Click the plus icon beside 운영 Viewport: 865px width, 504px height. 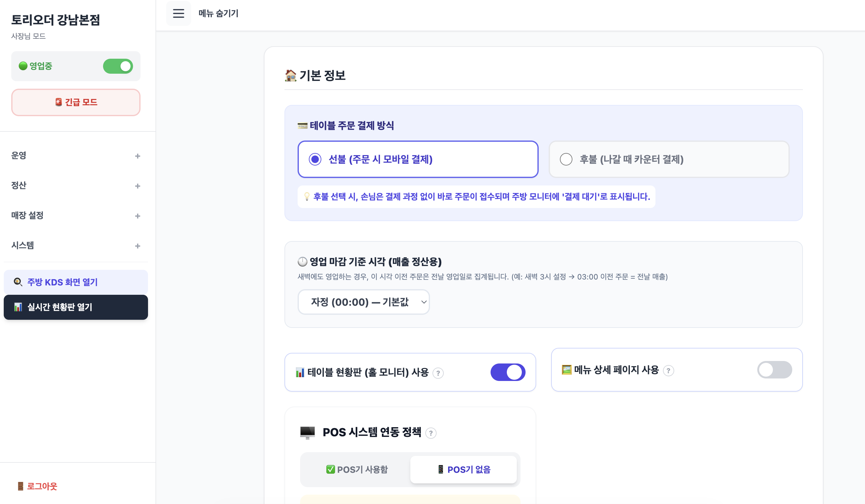[x=138, y=156]
